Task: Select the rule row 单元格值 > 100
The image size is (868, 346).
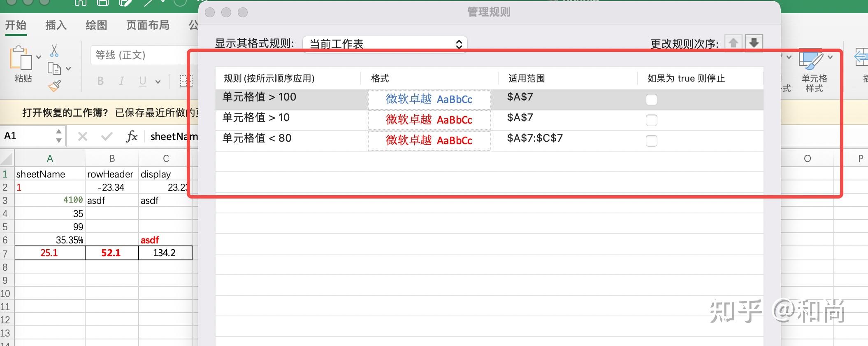Action: click(489, 100)
